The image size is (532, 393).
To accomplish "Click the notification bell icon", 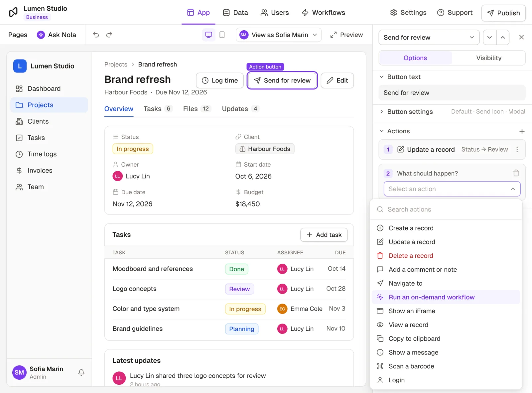I will tap(81, 372).
